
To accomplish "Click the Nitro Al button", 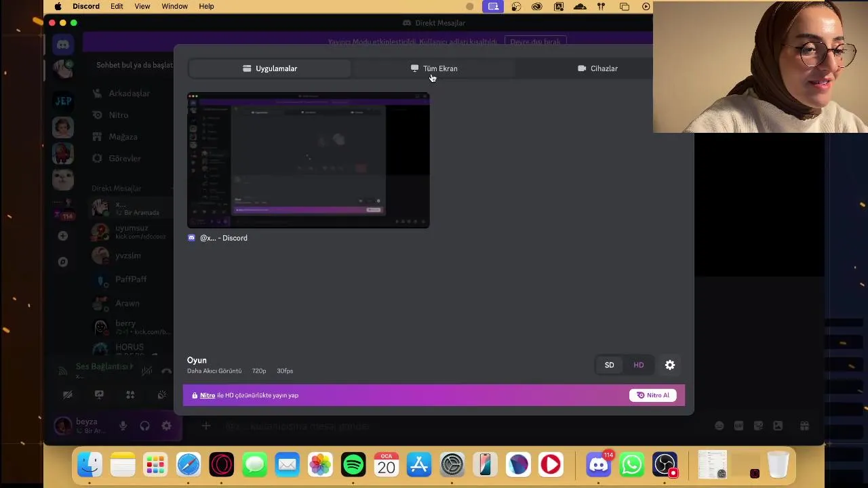I will [652, 395].
